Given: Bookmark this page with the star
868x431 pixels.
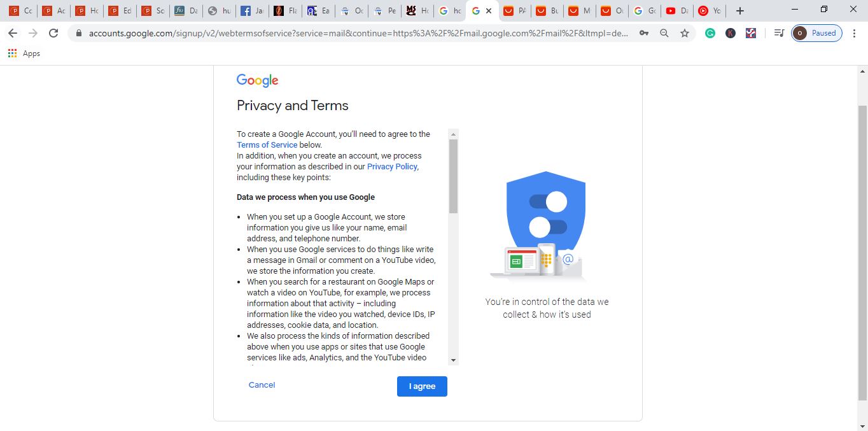Looking at the screenshot, I should [x=685, y=33].
